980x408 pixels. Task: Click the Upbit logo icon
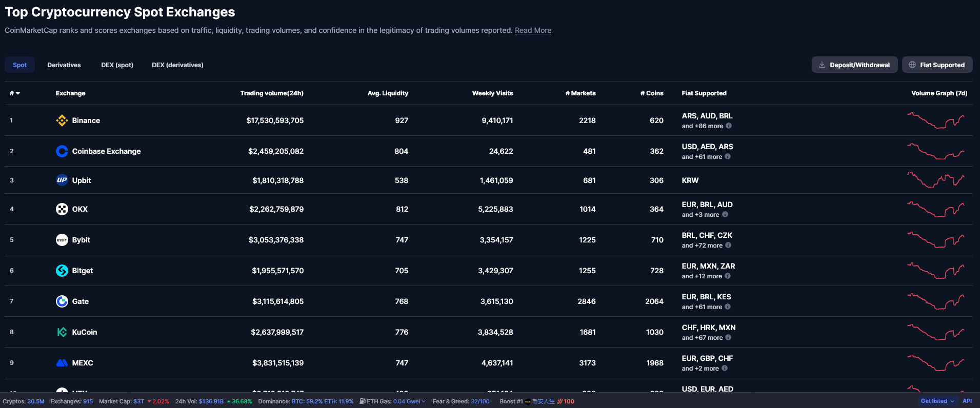tap(62, 180)
